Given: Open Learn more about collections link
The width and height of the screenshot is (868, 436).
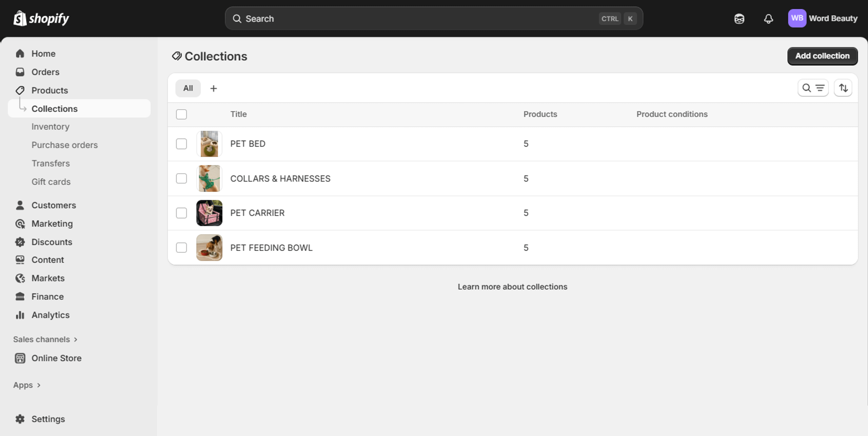Looking at the screenshot, I should [512, 287].
